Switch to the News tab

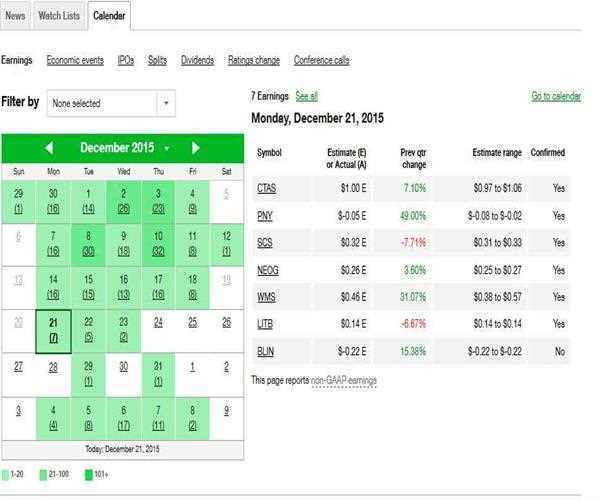[16, 16]
